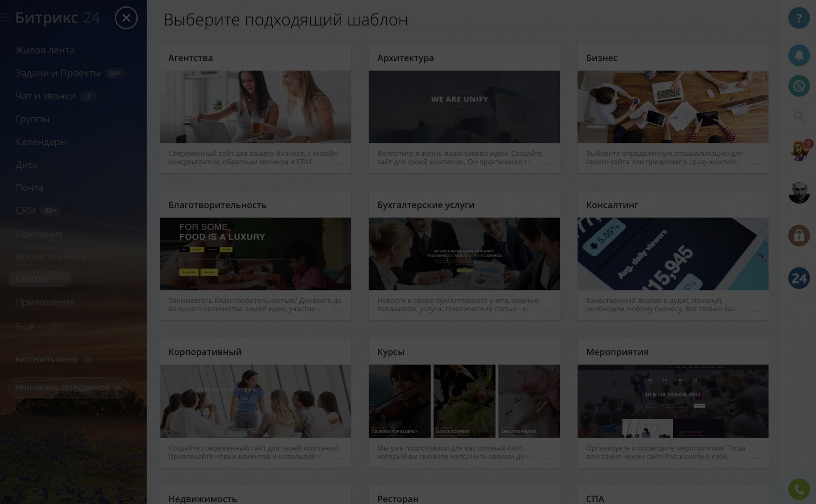Click the green phone call icon
This screenshot has height=504, width=816.
[x=799, y=490]
